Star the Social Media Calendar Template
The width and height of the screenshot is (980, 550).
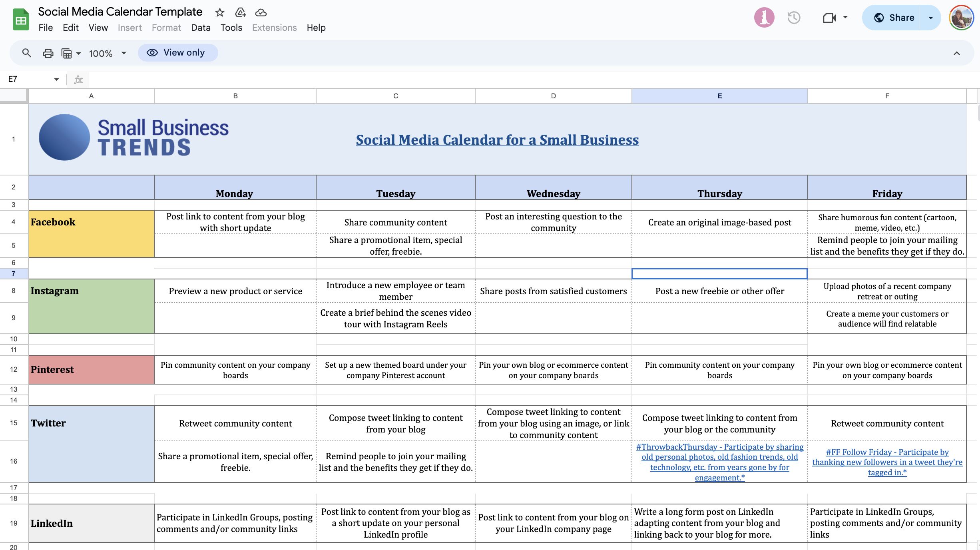coord(219,12)
